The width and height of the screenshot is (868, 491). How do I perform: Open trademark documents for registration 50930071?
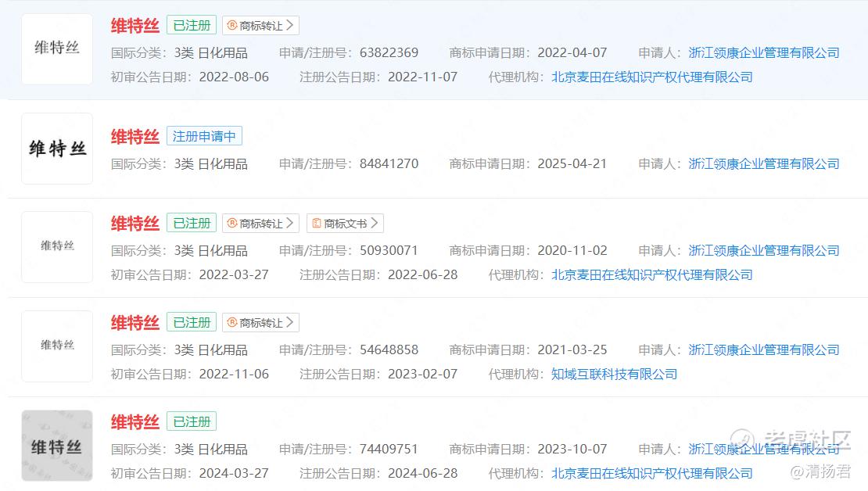pyautogui.click(x=345, y=223)
